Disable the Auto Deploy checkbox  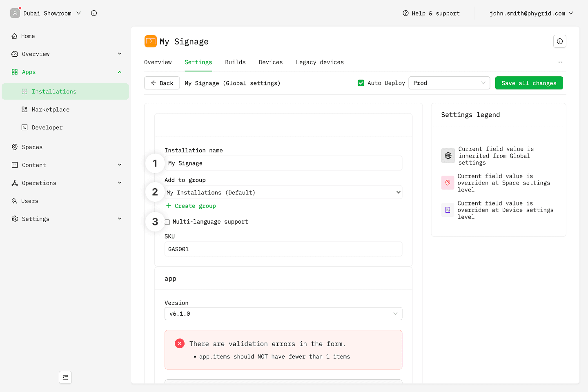pyautogui.click(x=361, y=83)
